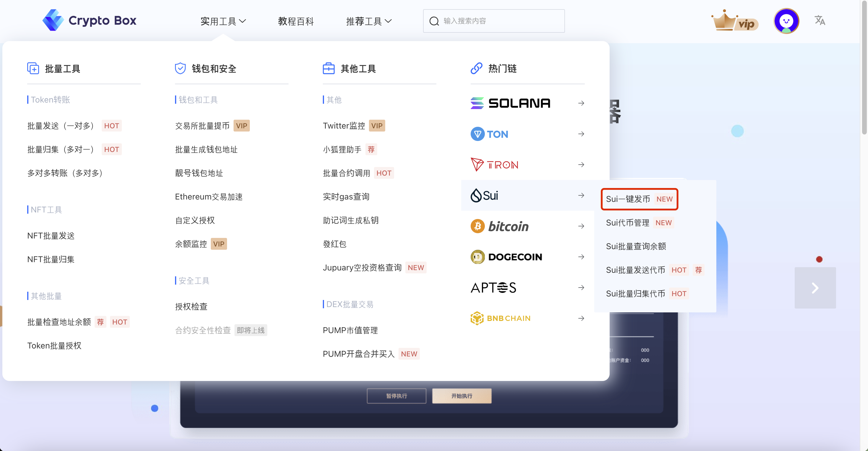868x451 pixels.
Task: Expand the bitcoin row arrow
Action: (x=581, y=226)
